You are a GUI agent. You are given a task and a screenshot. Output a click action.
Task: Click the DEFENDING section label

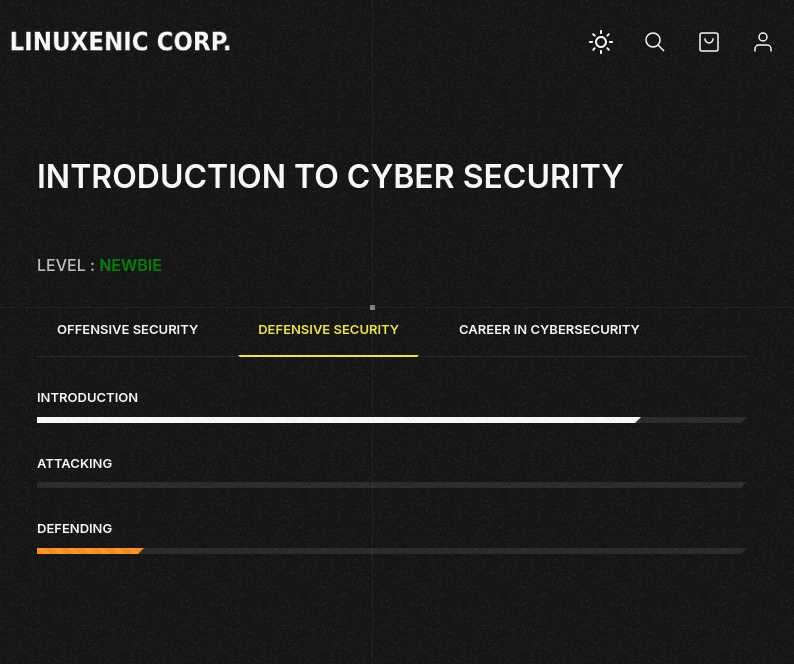(x=74, y=529)
